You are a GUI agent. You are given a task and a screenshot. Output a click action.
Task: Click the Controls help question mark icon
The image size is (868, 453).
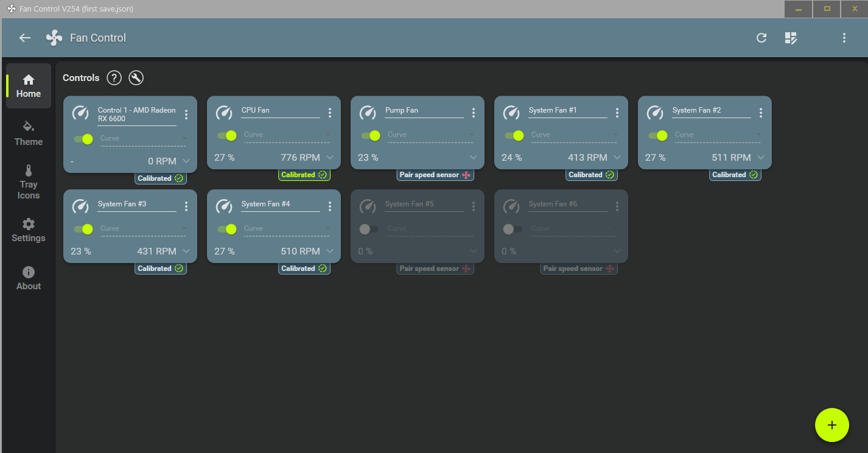114,78
